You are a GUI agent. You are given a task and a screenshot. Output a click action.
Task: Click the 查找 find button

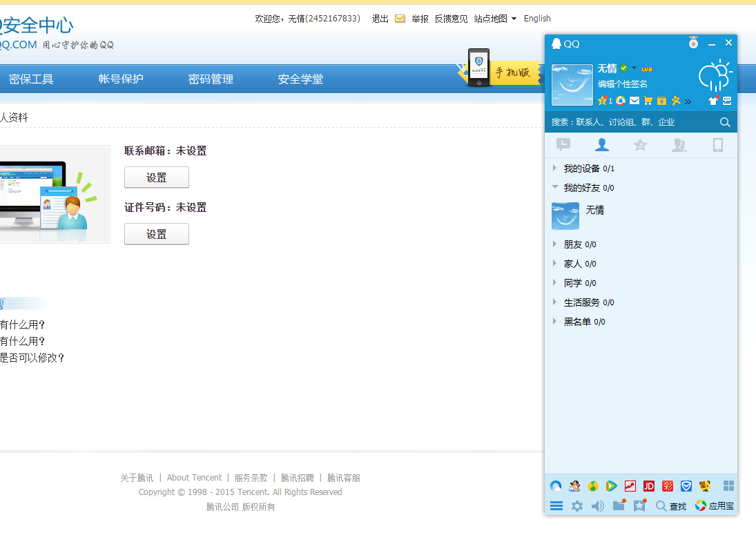click(x=671, y=506)
